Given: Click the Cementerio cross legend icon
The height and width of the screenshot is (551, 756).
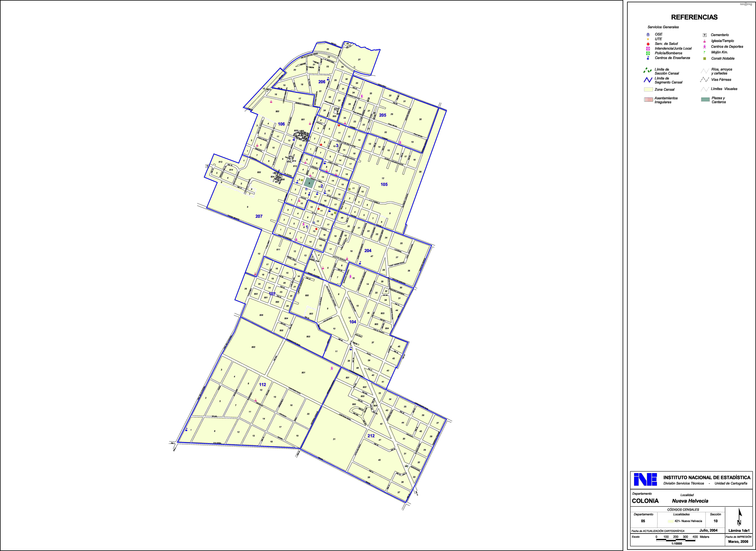Looking at the screenshot, I should coord(705,35).
